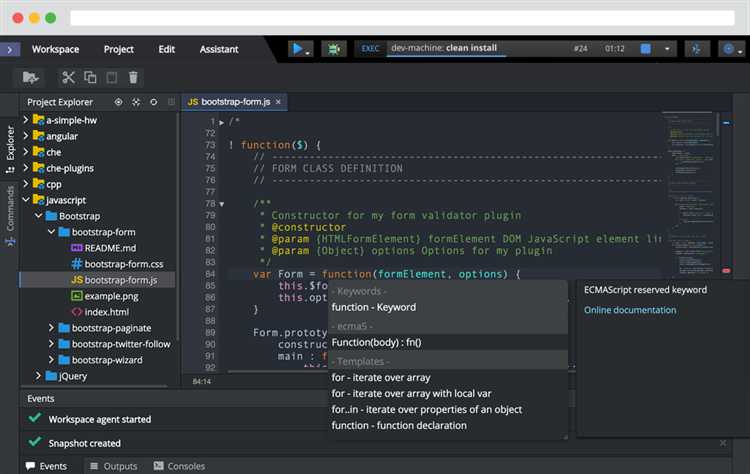The height and width of the screenshot is (474, 750).
Task: Open the Workspace menu
Action: coord(55,49)
